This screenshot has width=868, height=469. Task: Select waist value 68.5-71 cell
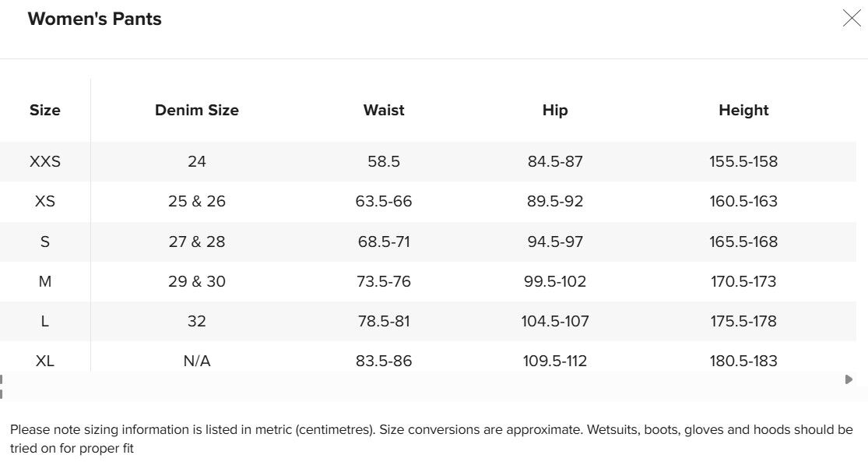tap(384, 242)
